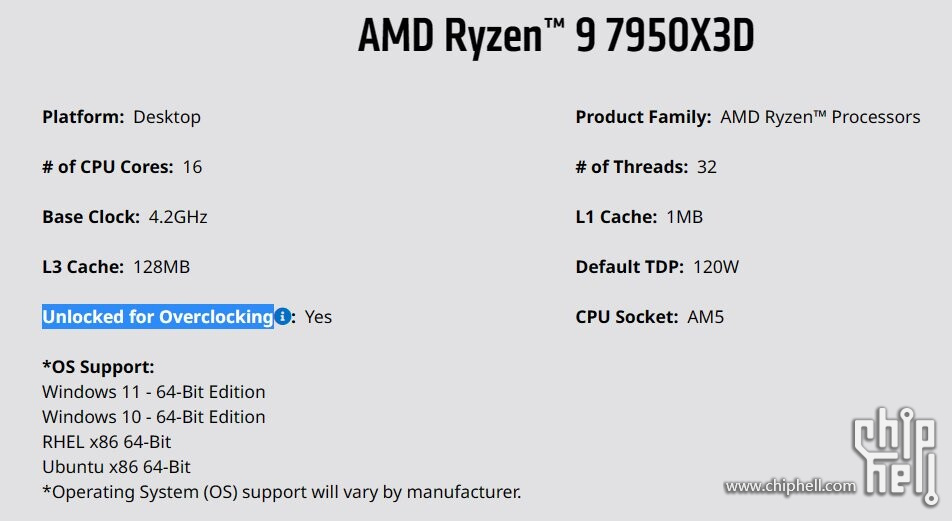Click the Windows 11 - 64-Bit Edition line

[x=154, y=392]
